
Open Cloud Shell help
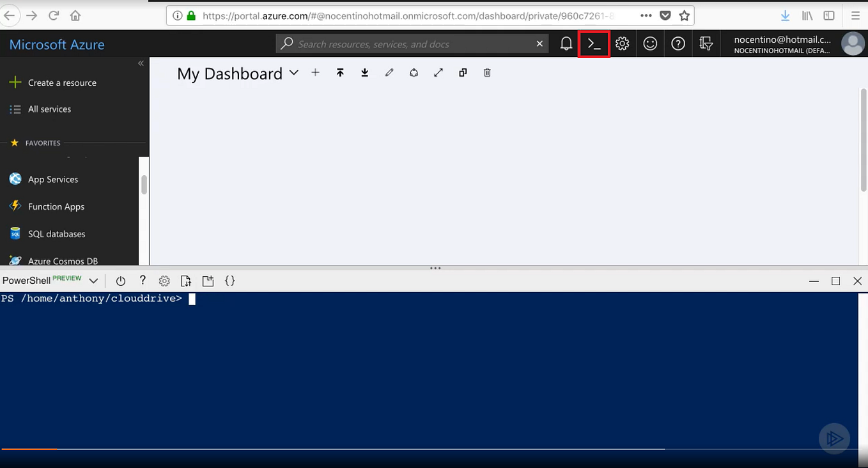[143, 280]
